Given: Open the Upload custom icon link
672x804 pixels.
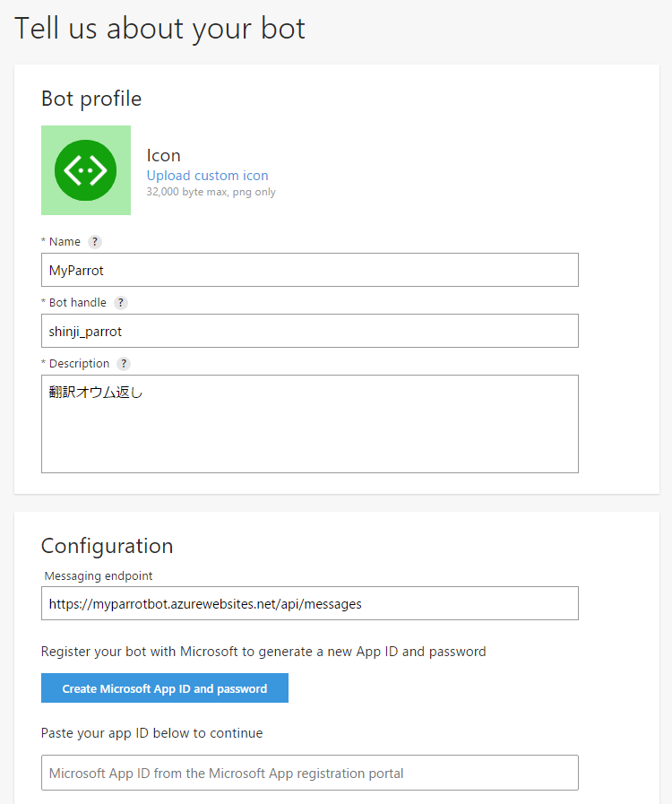Looking at the screenshot, I should (x=207, y=176).
